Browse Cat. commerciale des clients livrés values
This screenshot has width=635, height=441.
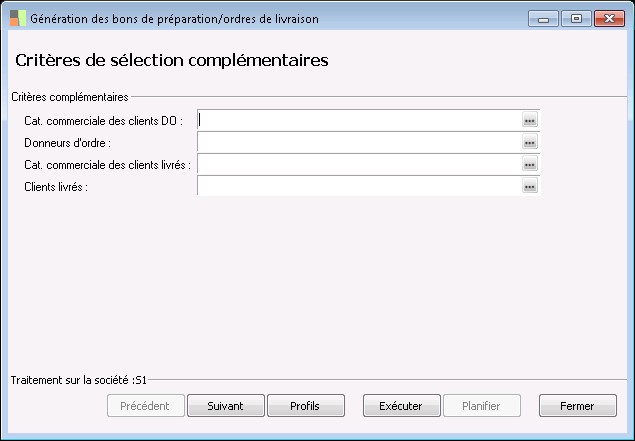pyautogui.click(x=530, y=164)
